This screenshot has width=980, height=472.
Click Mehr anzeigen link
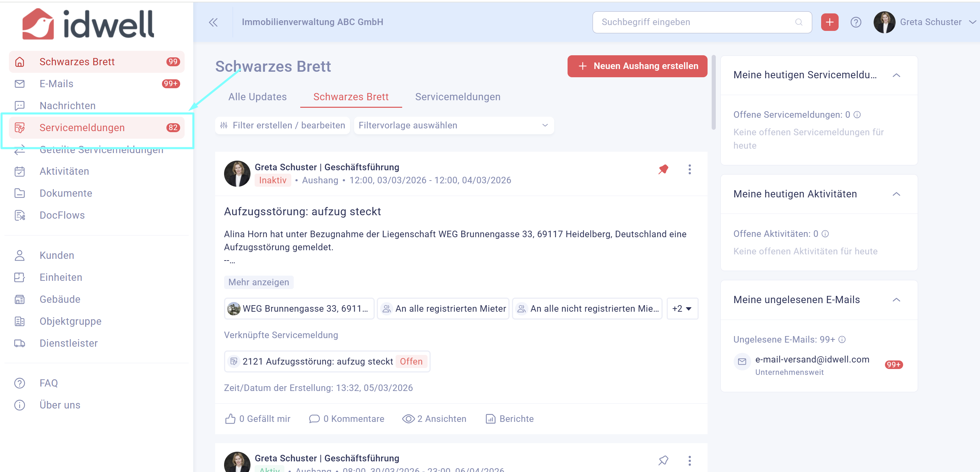[258, 282]
